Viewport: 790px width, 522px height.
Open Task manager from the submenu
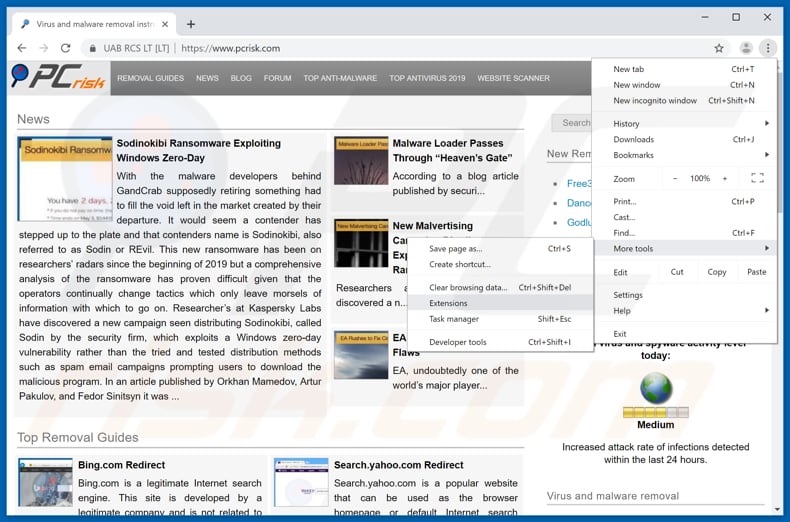tap(500, 318)
